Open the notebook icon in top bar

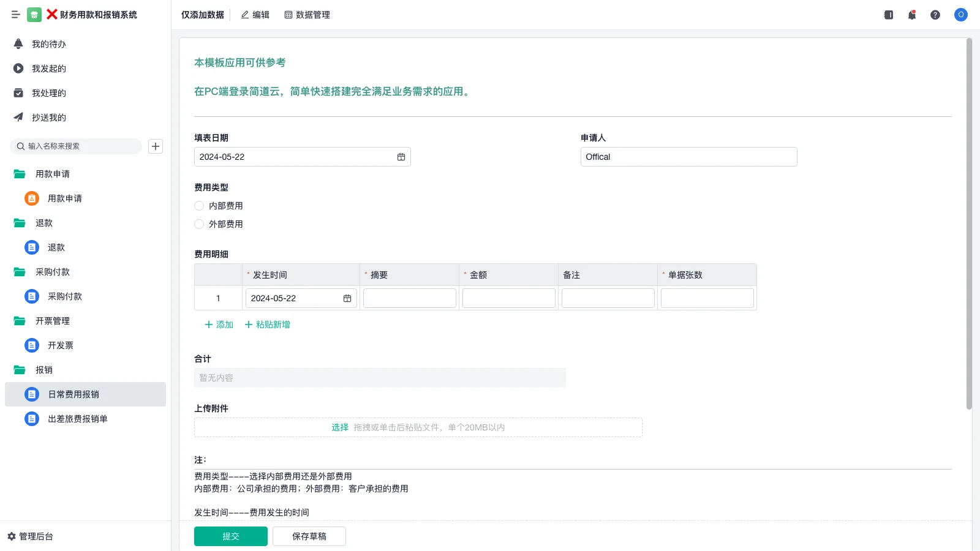[x=889, y=15]
